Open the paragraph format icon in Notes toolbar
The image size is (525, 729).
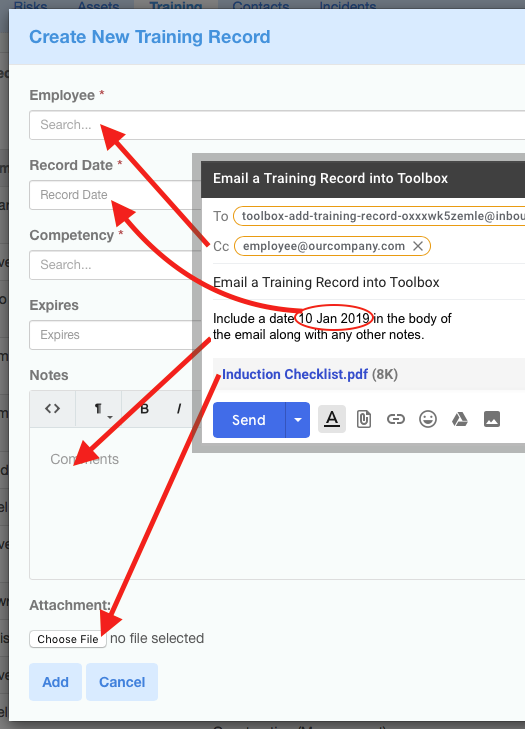click(99, 409)
